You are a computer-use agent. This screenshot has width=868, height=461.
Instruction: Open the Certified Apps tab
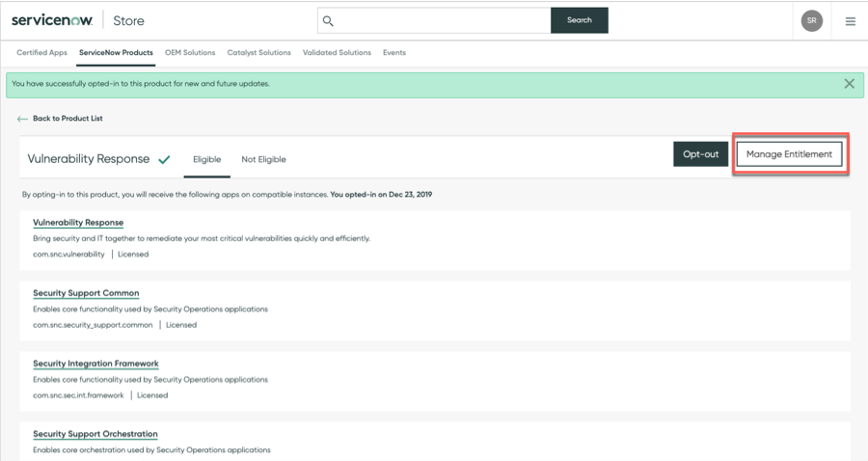pyautogui.click(x=42, y=53)
